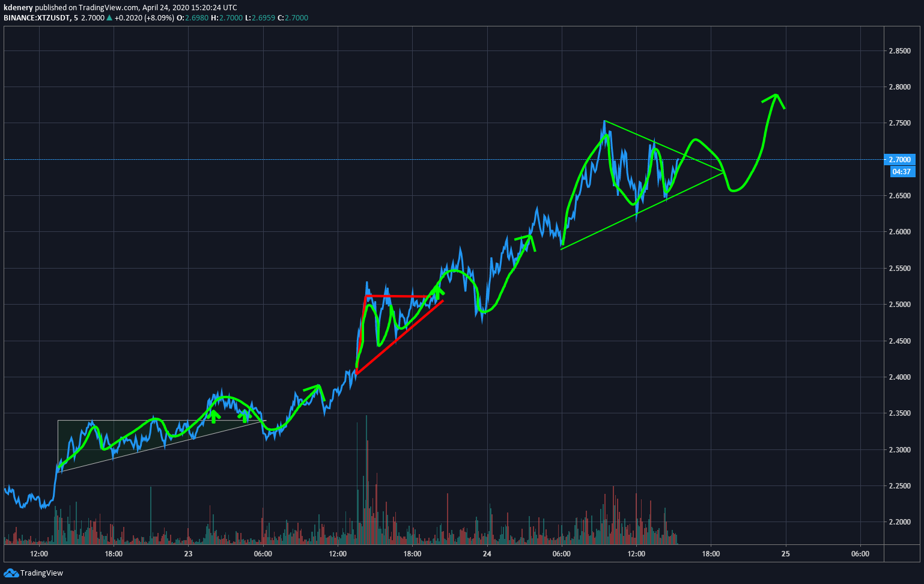Click the 2.8000 price axis label
The image size is (924, 584).
[899, 87]
